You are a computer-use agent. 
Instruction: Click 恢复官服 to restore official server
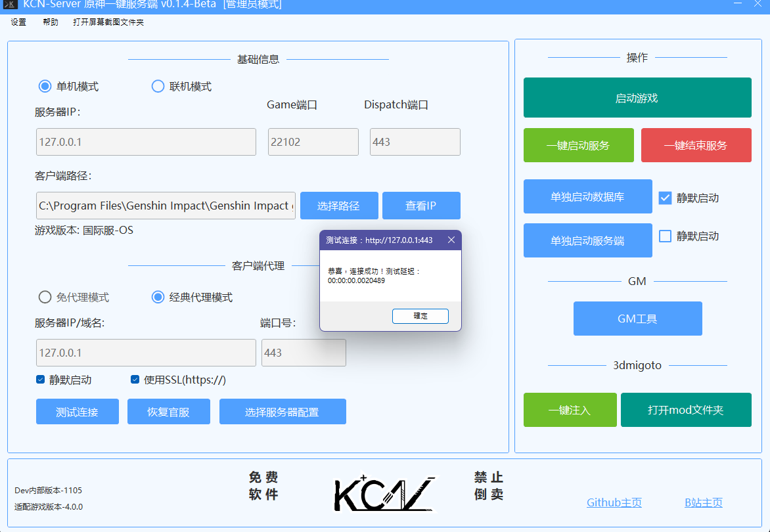(168, 411)
